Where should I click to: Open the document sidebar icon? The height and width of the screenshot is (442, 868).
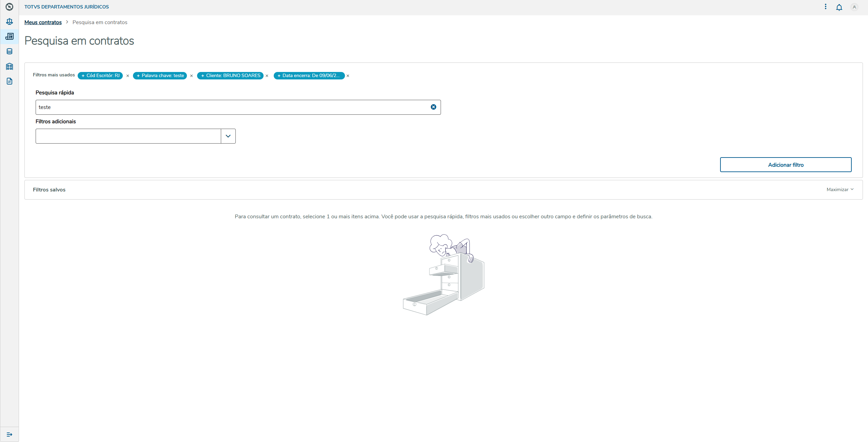(9, 81)
